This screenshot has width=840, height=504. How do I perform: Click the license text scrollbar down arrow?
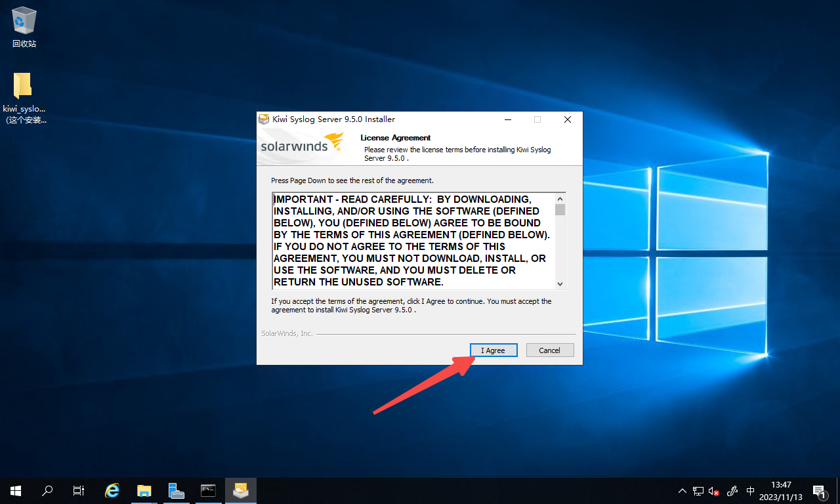pyautogui.click(x=560, y=283)
